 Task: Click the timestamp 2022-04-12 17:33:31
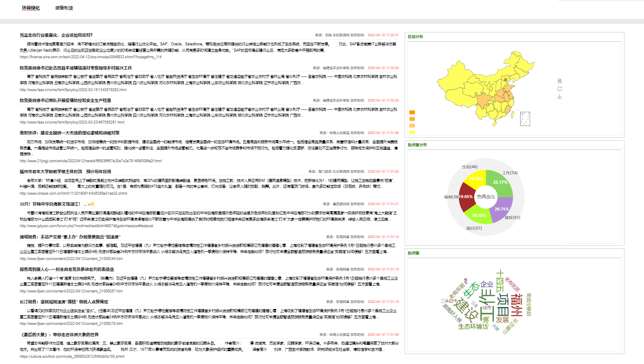[x=383, y=35]
